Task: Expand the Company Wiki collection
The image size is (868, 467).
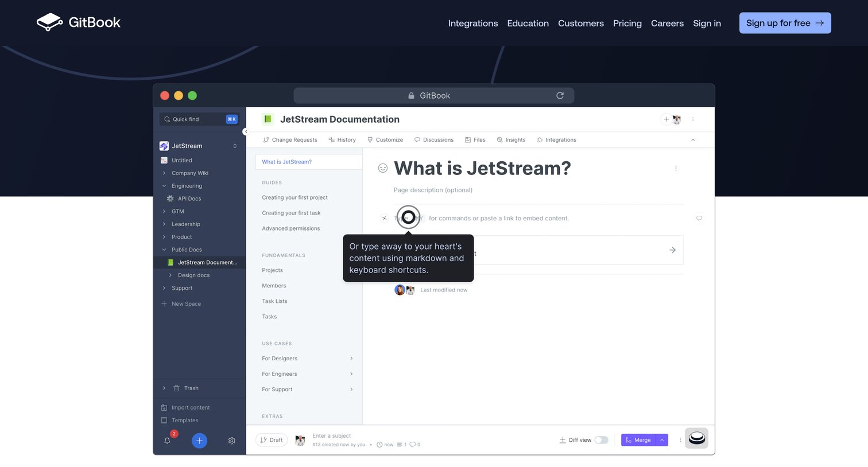Action: 164,173
